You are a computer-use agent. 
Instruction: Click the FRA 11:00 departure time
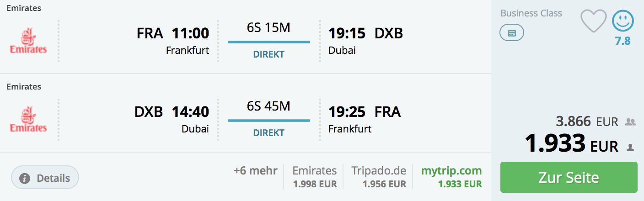(173, 33)
